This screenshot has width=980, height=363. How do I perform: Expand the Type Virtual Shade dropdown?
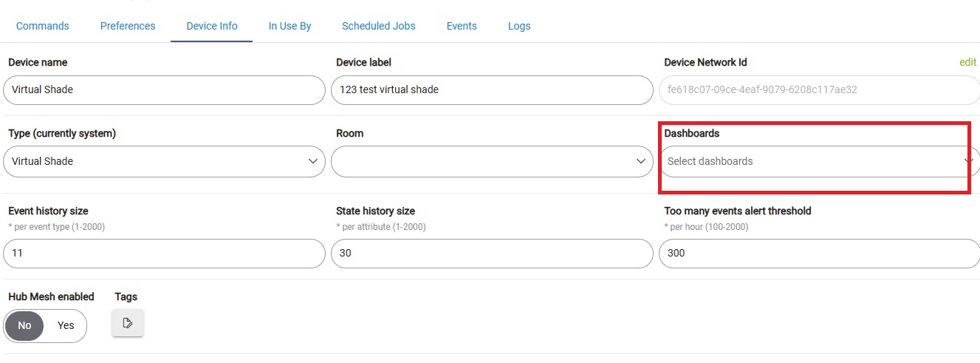pos(164,161)
